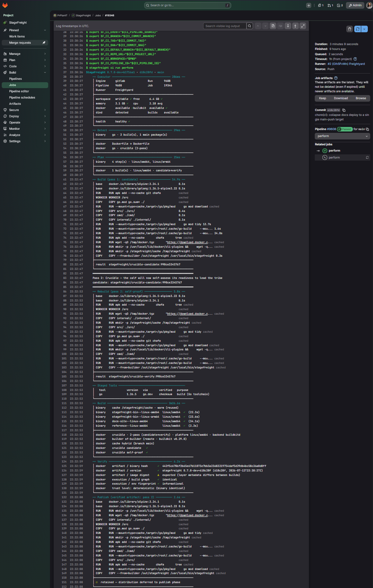Click log line number 125
The height and width of the screenshot is (588, 373).
point(64,466)
